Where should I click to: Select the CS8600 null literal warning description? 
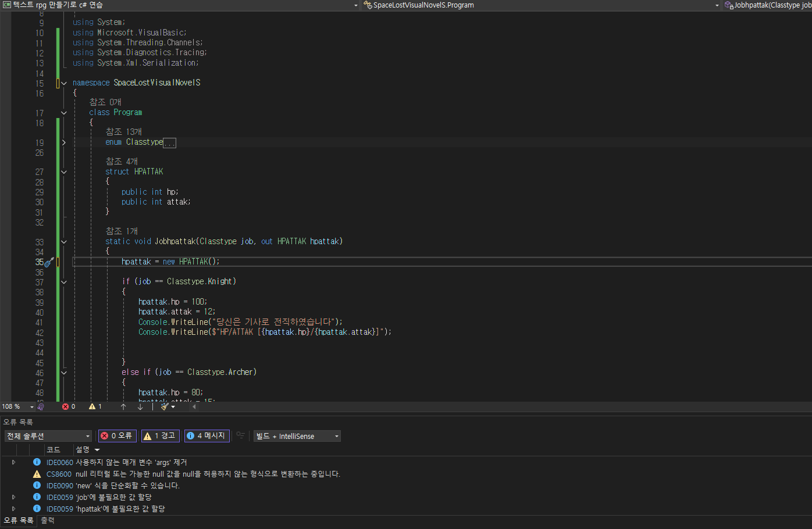[208, 474]
